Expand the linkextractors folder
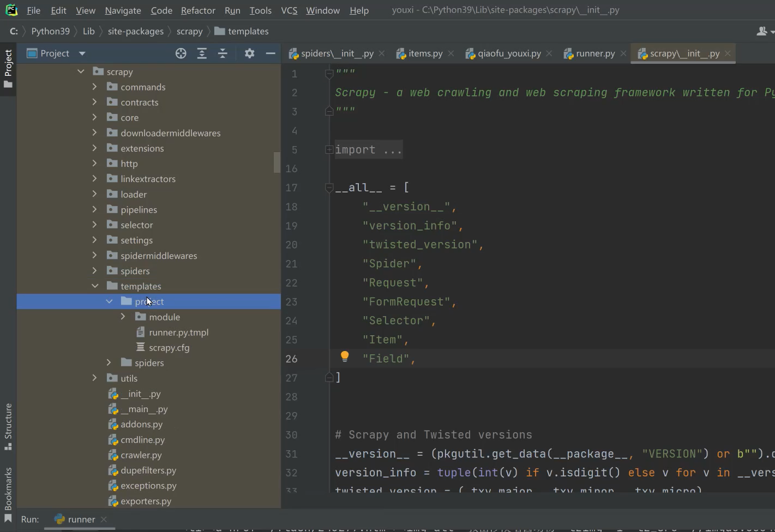 click(x=95, y=178)
